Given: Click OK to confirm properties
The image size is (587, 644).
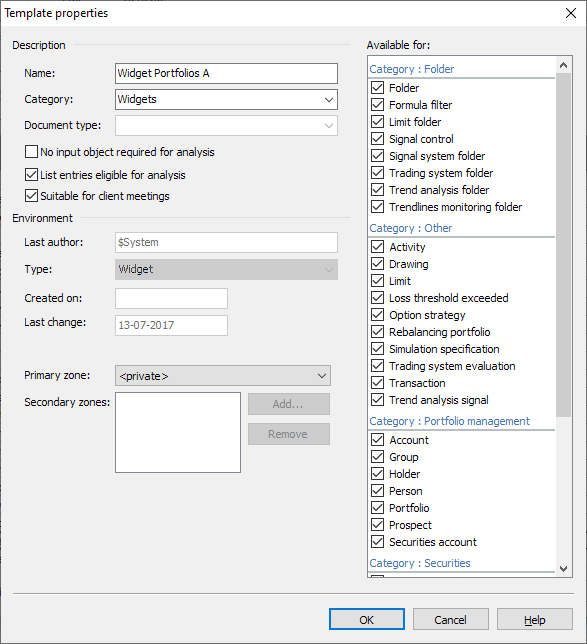Looking at the screenshot, I should click(366, 619).
